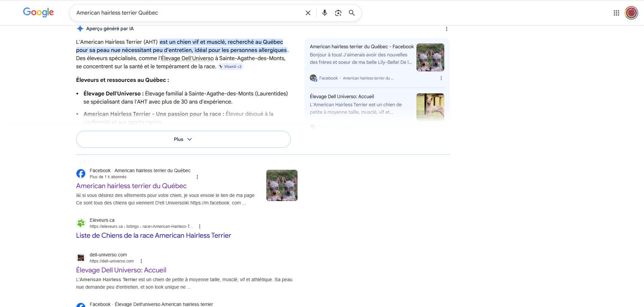Open more options for dell-universo.com result
Viewport: 644px width, 307px height.
pos(141,261)
